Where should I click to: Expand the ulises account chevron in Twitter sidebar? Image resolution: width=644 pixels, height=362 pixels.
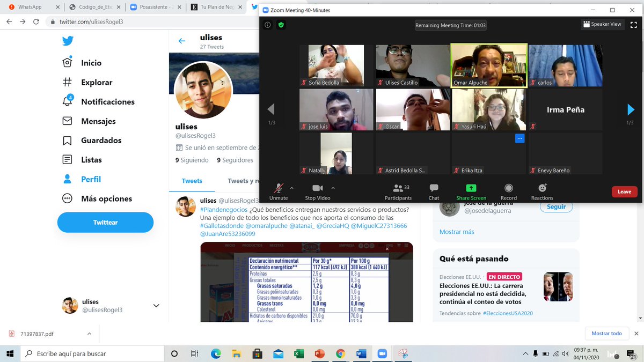pyautogui.click(x=156, y=305)
